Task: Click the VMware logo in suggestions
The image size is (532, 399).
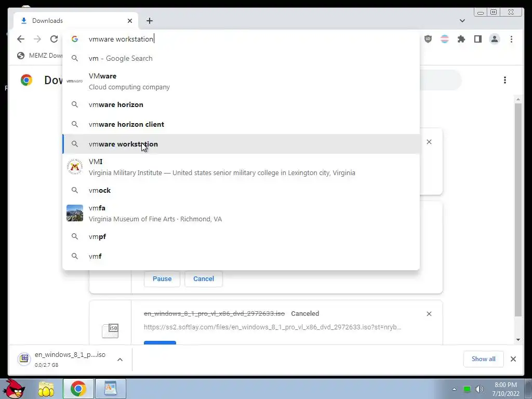Action: coord(75,81)
